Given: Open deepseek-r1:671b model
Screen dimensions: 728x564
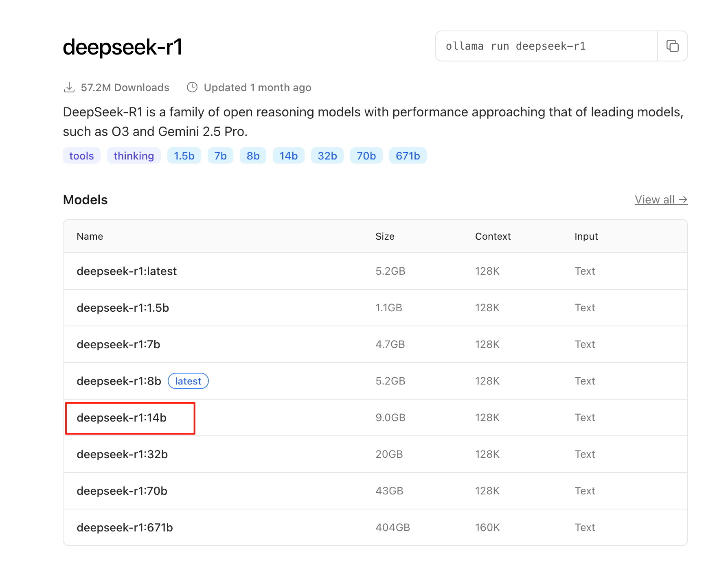Looking at the screenshot, I should [125, 527].
